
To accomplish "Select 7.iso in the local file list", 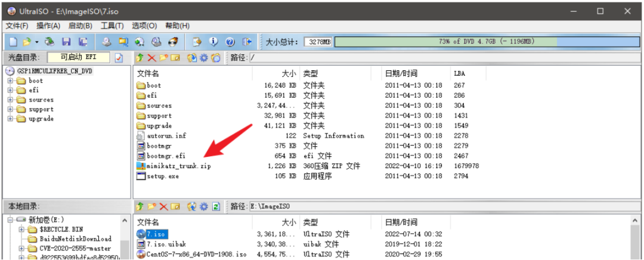I will (156, 234).
